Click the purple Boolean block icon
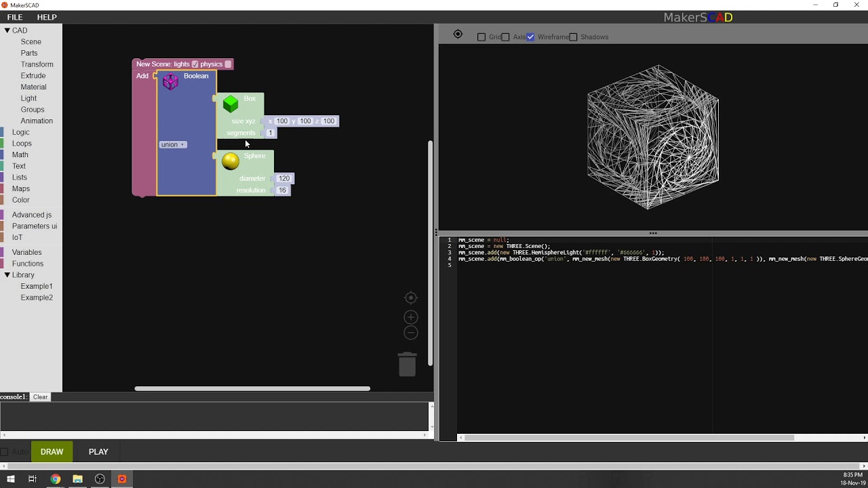The width and height of the screenshot is (868, 488). tap(170, 82)
